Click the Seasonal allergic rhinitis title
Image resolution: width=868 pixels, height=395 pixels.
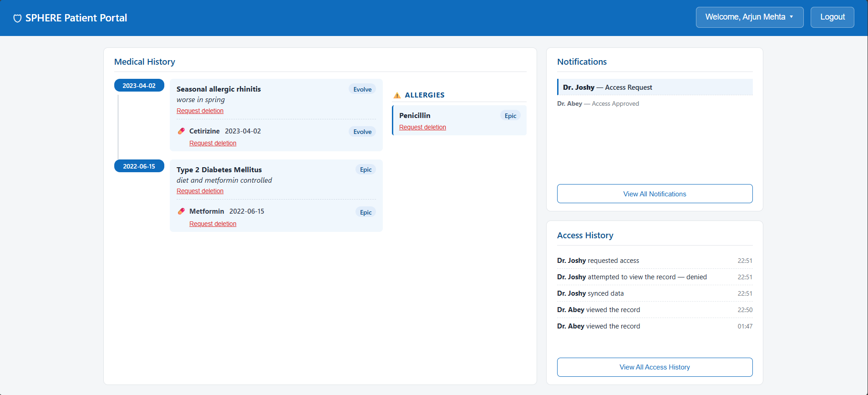pyautogui.click(x=218, y=89)
